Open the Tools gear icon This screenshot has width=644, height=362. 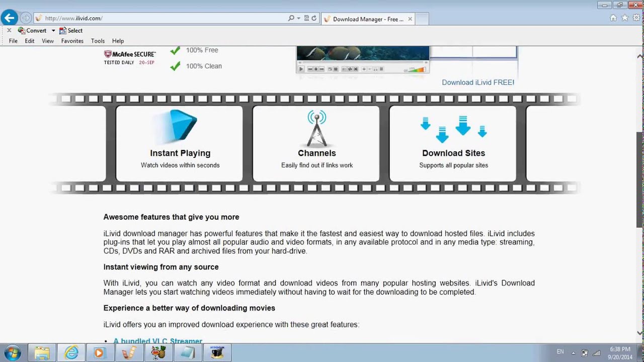click(x=635, y=18)
